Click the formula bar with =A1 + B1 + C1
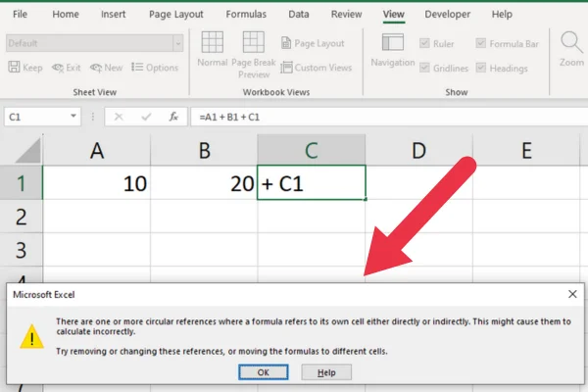This screenshot has height=392, width=588. (x=389, y=117)
